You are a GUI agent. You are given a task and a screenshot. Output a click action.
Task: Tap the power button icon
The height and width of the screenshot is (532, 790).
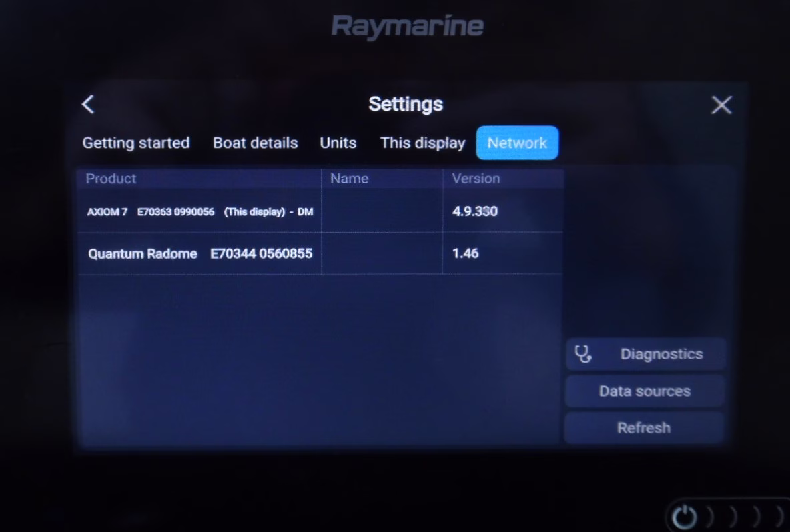(684, 517)
